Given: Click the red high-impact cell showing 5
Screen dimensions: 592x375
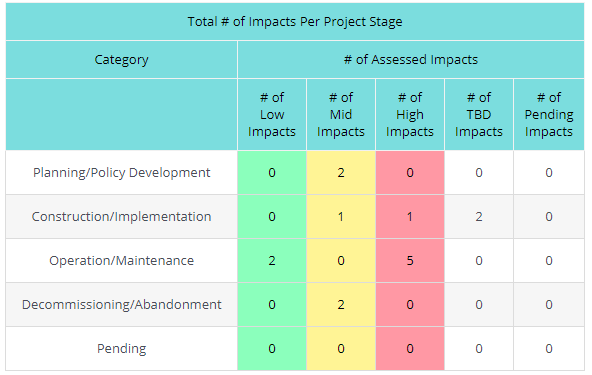Looking at the screenshot, I should click(x=410, y=261).
